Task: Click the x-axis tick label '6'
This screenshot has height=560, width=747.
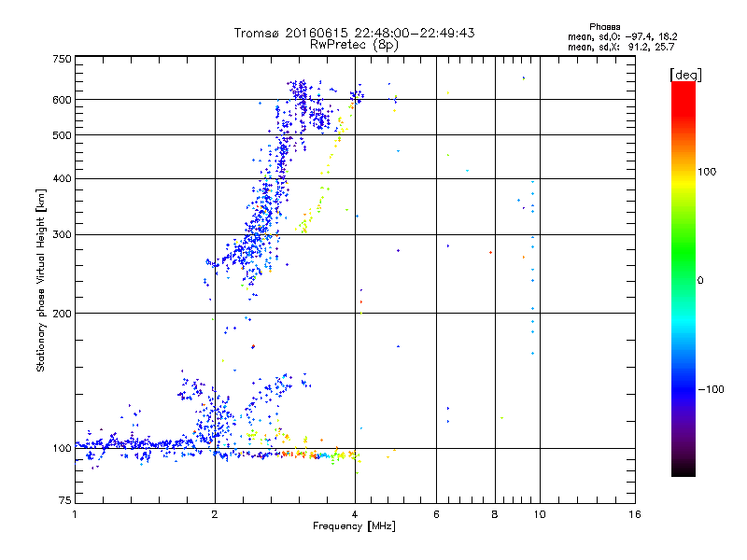Action: click(436, 514)
